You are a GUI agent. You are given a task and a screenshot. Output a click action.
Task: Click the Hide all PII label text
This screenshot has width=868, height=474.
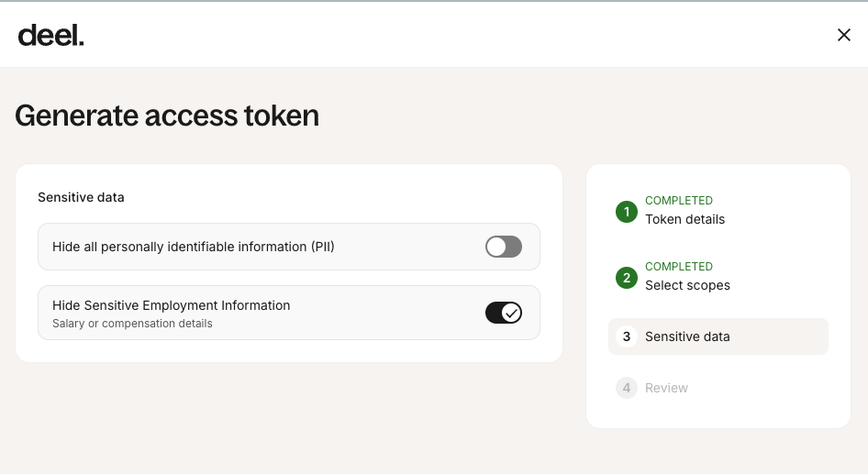point(194,247)
